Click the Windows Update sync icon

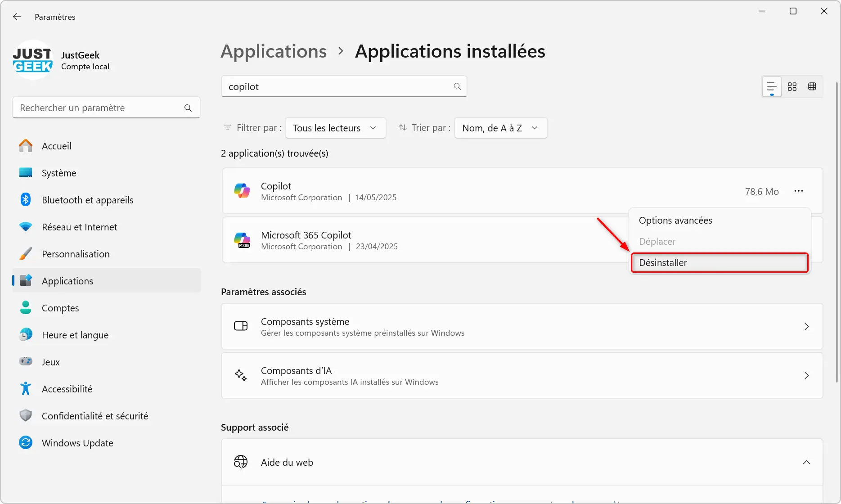click(26, 443)
